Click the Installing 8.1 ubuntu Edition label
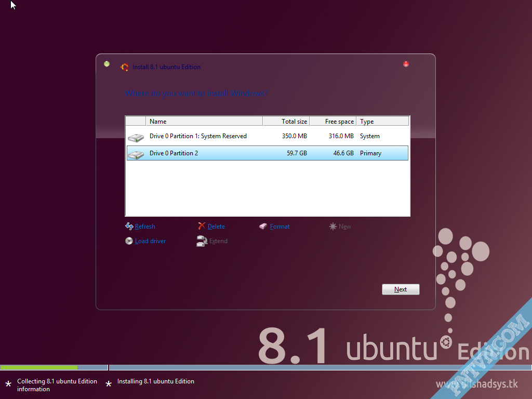Viewport: 532px width, 399px height. click(x=156, y=381)
